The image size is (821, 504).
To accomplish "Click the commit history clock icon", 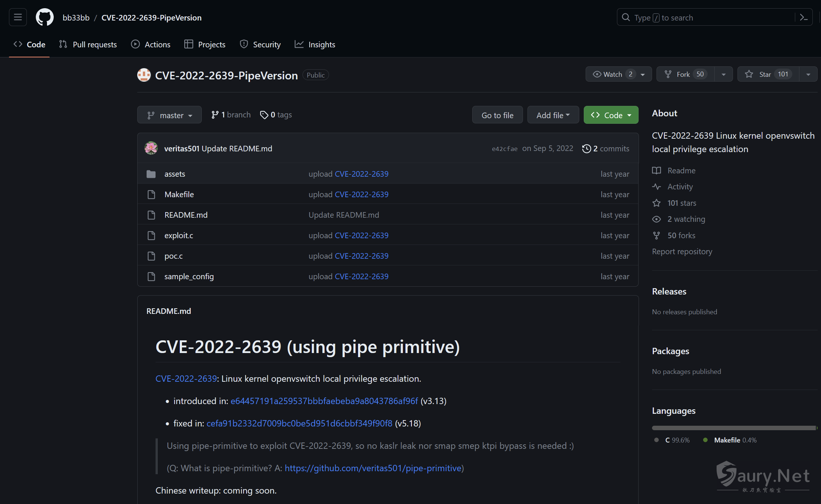I will [586, 148].
